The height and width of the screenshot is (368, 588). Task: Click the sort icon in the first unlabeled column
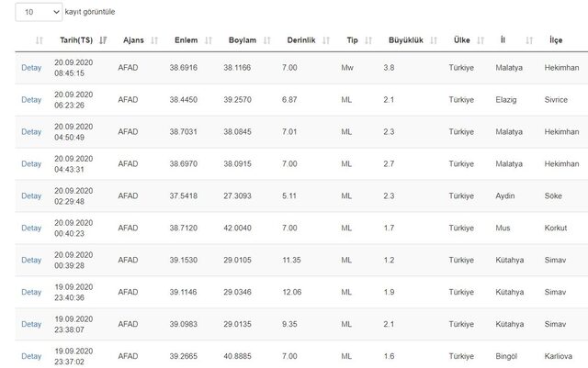coord(39,40)
